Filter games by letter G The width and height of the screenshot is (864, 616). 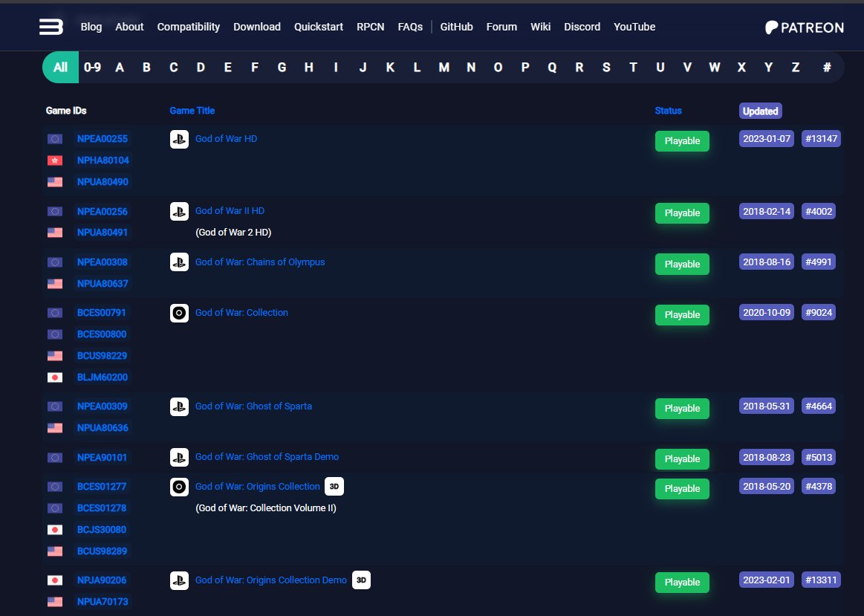[x=282, y=67]
